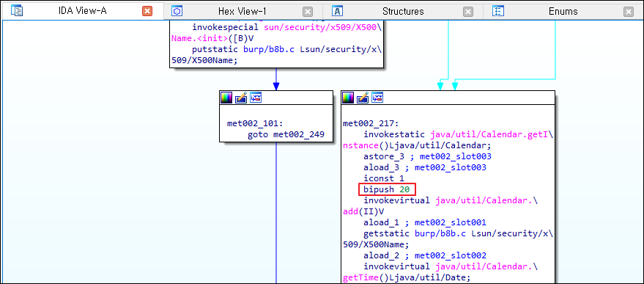Close the Enums tab
The image size is (644, 284).
pos(628,12)
